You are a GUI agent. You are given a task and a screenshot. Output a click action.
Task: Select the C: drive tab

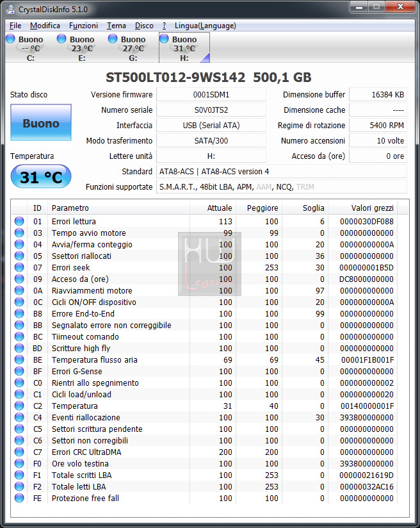pos(31,48)
